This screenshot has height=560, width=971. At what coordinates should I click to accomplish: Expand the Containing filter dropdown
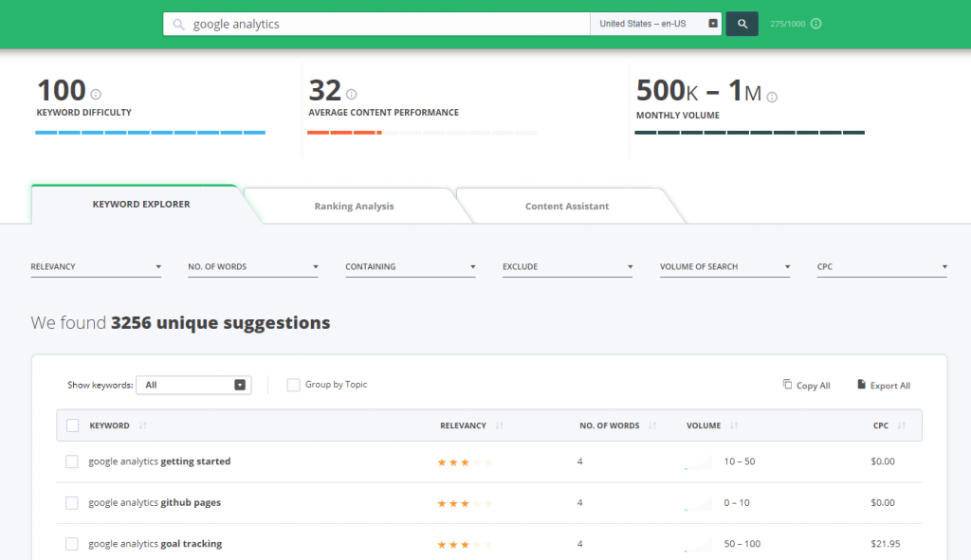point(411,266)
